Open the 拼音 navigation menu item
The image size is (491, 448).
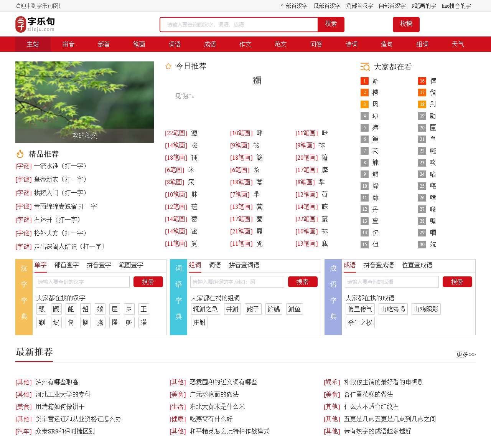[x=68, y=44]
